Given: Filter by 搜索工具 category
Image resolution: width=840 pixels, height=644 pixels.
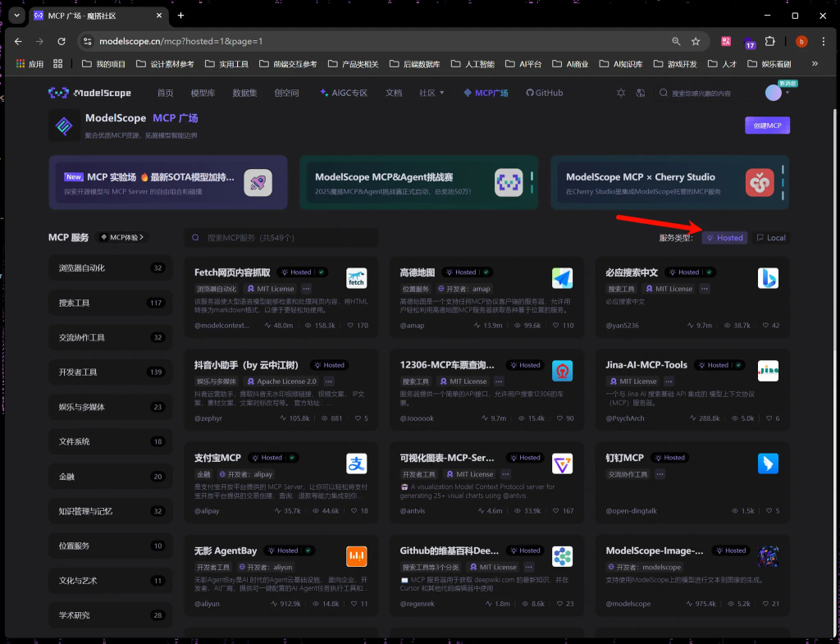Looking at the screenshot, I should pos(111,303).
